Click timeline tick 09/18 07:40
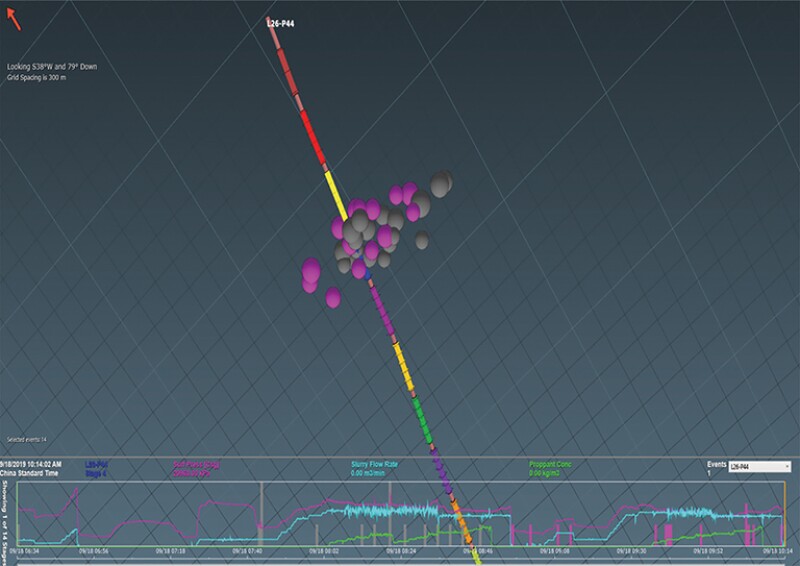 point(247,551)
